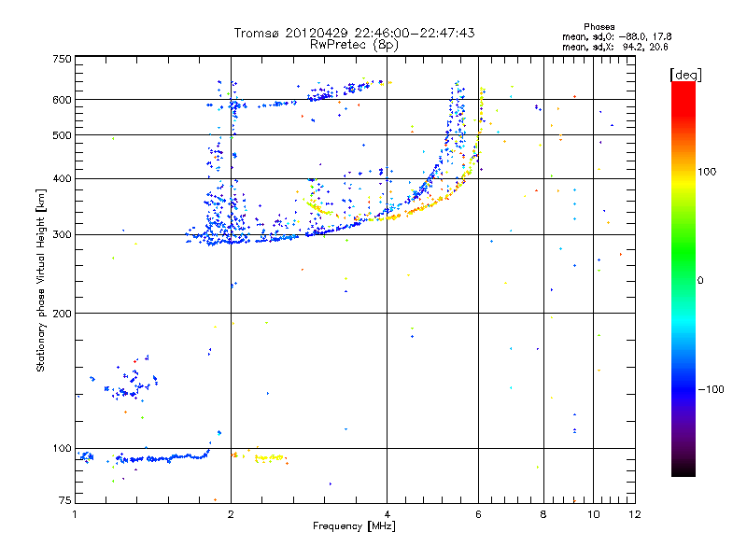
Task: Click the y-axis tick label '100'
Action: tap(62, 449)
